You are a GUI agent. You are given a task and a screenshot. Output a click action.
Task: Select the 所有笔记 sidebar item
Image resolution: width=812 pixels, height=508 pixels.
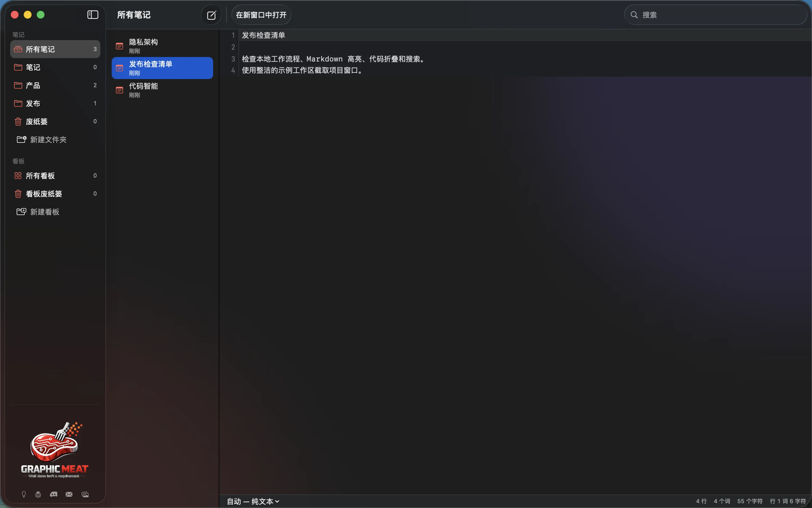[55, 49]
